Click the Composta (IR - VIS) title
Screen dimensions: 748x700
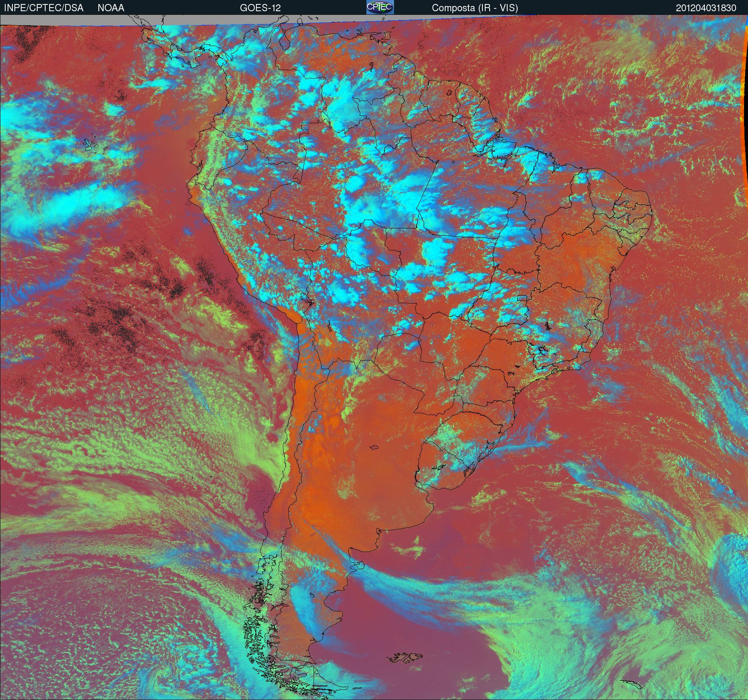tap(475, 8)
